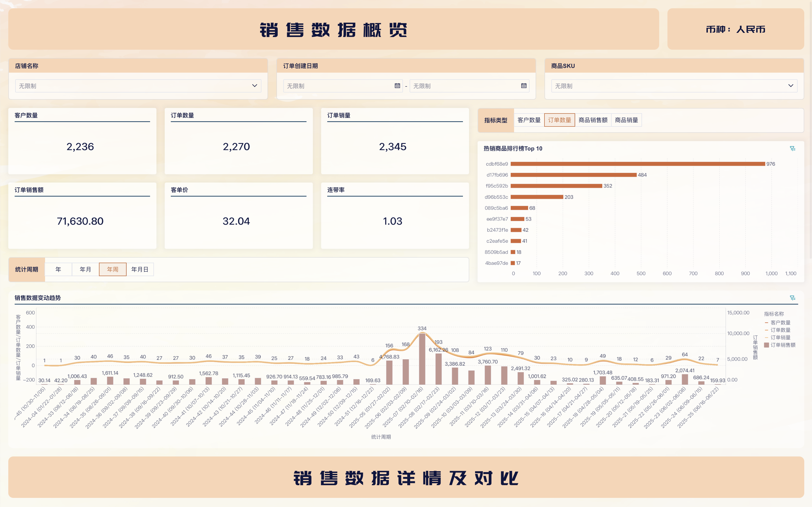Viewport: 812px width, 507px height.
Task: Switch indicator type to 商品销售额
Action: (593, 120)
